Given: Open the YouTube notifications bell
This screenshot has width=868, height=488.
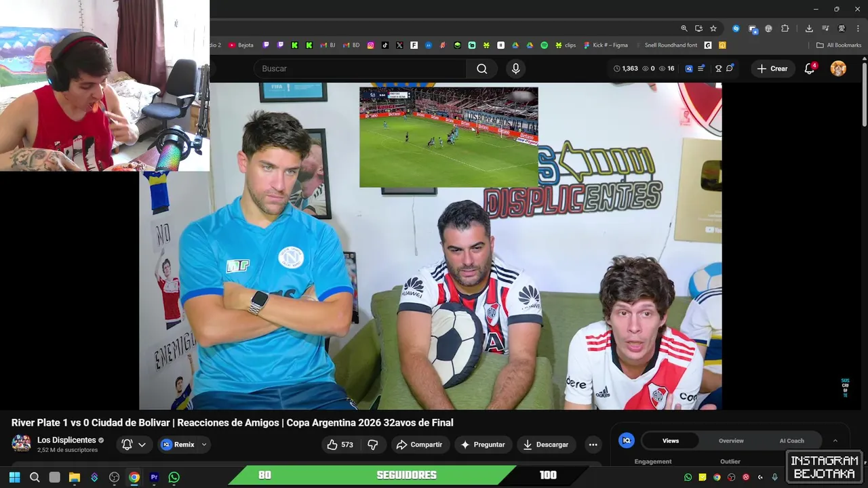Looking at the screenshot, I should (x=809, y=68).
